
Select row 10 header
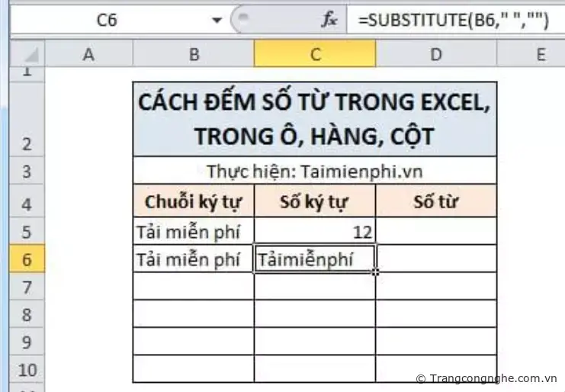27,369
